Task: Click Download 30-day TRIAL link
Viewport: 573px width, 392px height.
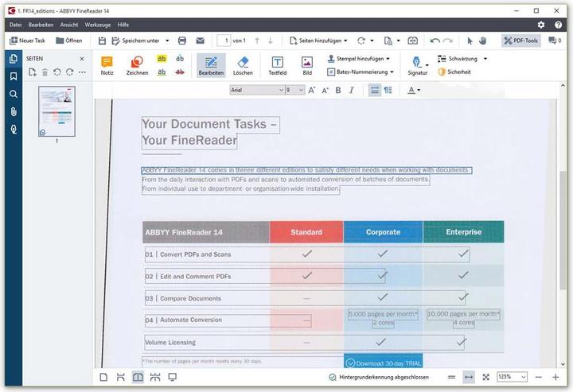Action: coord(384,363)
